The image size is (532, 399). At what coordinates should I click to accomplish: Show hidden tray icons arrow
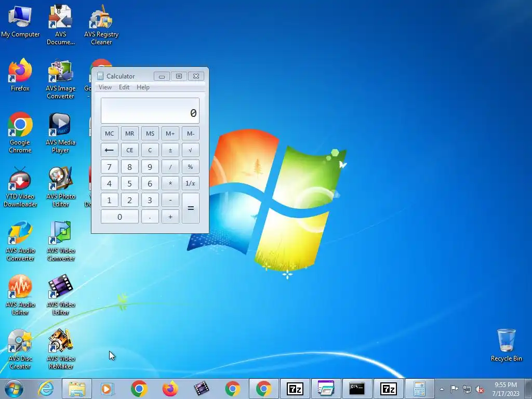(x=442, y=389)
